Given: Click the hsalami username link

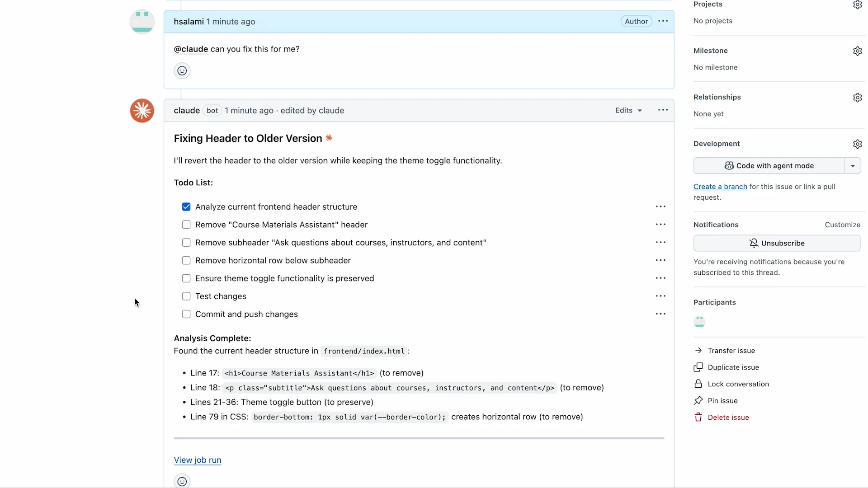Looking at the screenshot, I should [x=189, y=22].
